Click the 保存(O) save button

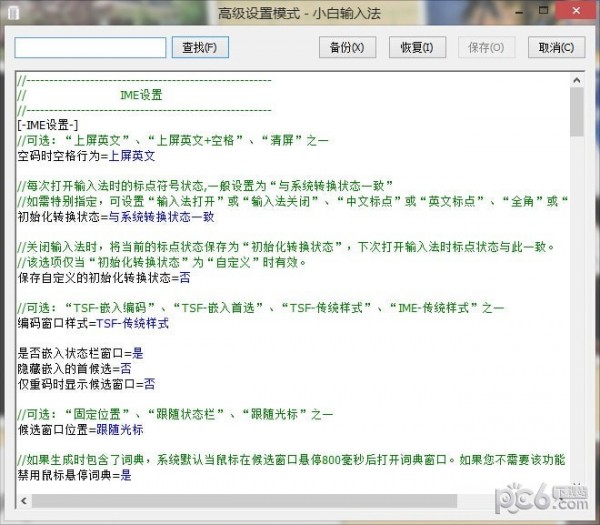487,47
